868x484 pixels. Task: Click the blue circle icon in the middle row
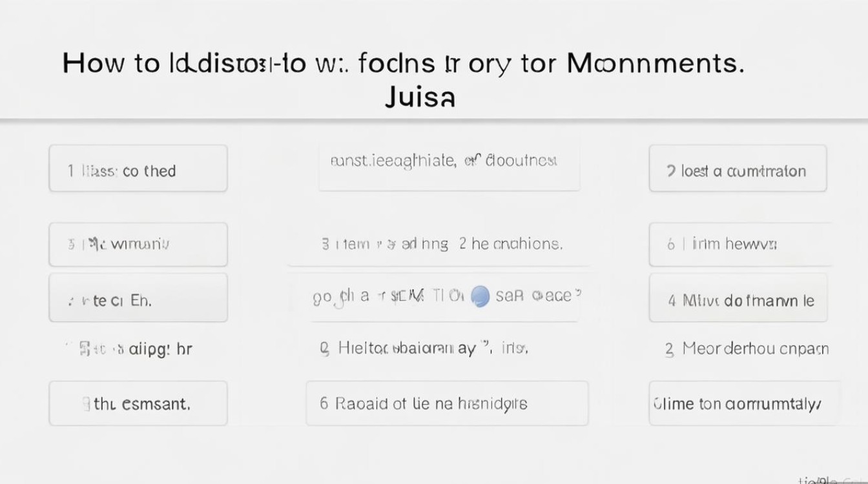tap(480, 296)
